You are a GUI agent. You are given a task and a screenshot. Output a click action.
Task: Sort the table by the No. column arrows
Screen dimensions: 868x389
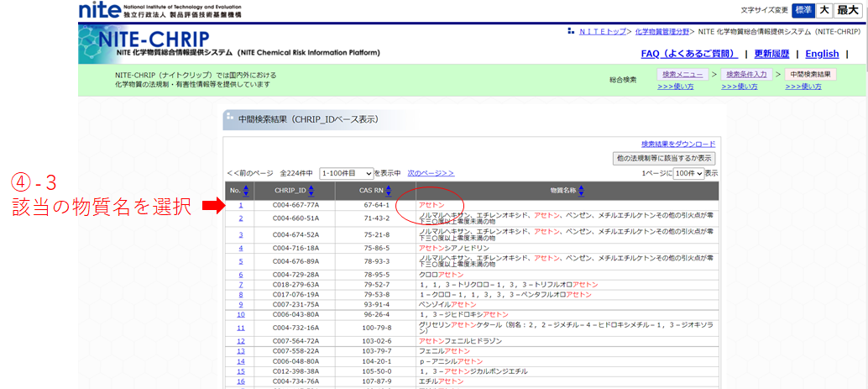(x=246, y=191)
